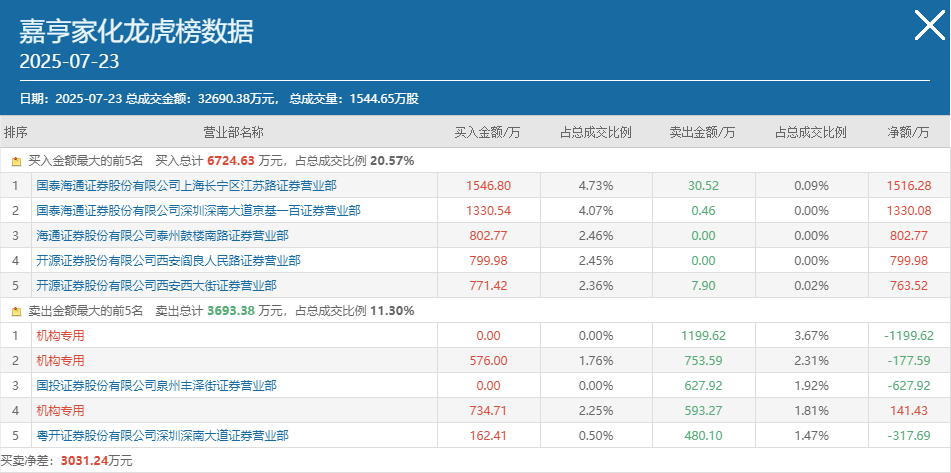Select the 2.46% buy ratio cell

(596, 235)
